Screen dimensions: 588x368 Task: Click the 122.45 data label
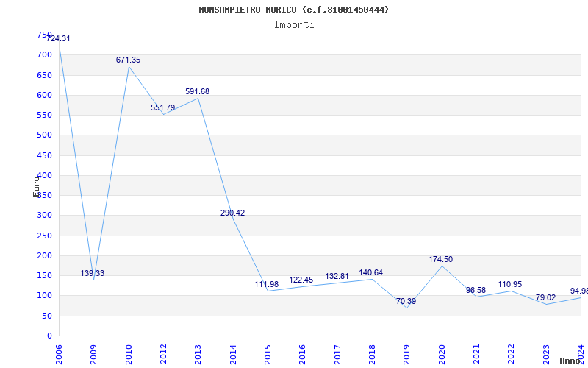tap(301, 280)
